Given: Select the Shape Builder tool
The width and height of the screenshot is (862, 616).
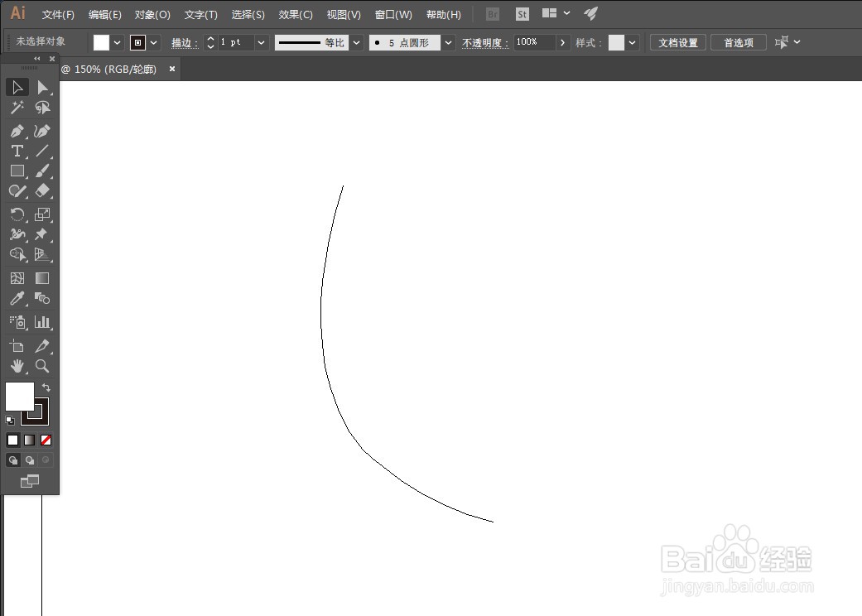Looking at the screenshot, I should (x=17, y=254).
